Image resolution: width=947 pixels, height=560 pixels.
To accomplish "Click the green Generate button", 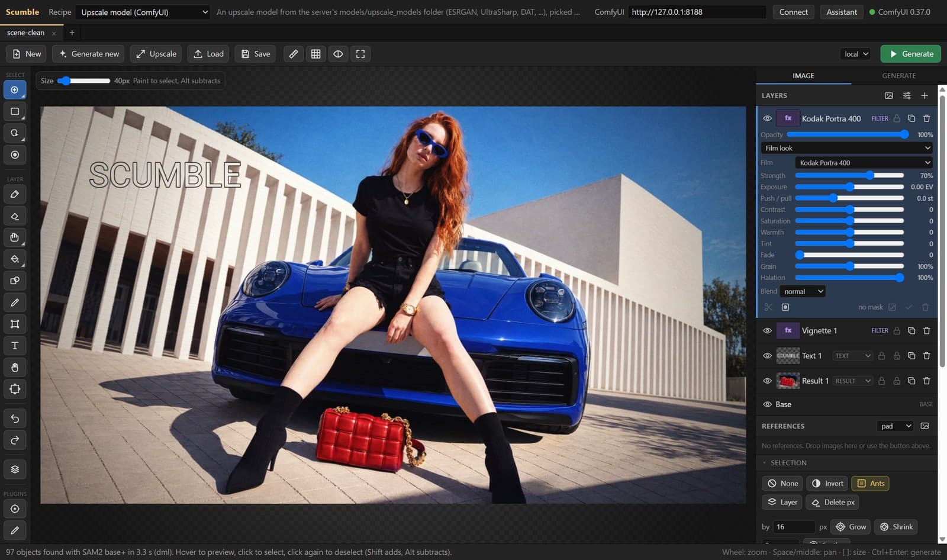I will 911,54.
